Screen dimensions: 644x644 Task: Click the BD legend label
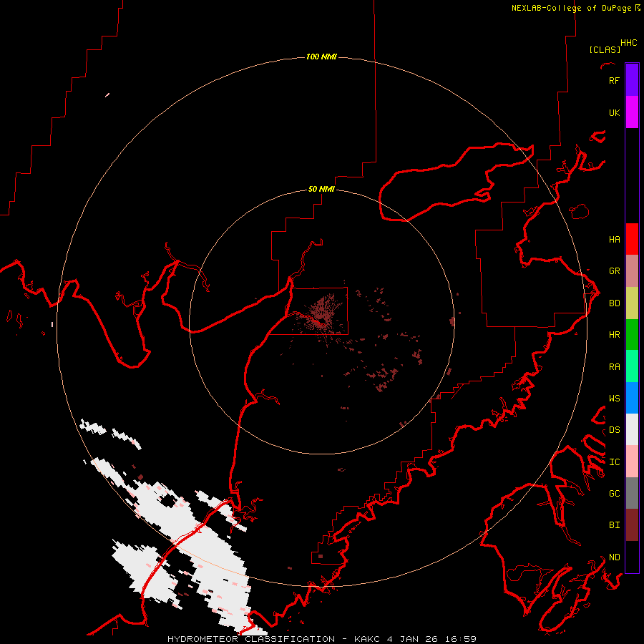click(x=614, y=303)
